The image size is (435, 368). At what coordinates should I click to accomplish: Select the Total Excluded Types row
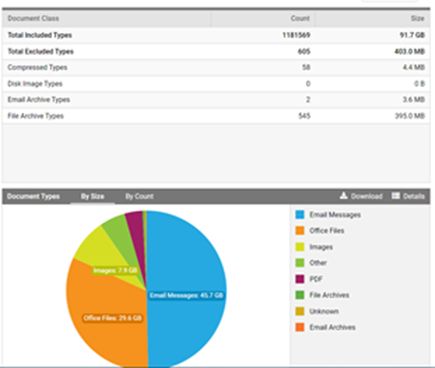coord(216,51)
